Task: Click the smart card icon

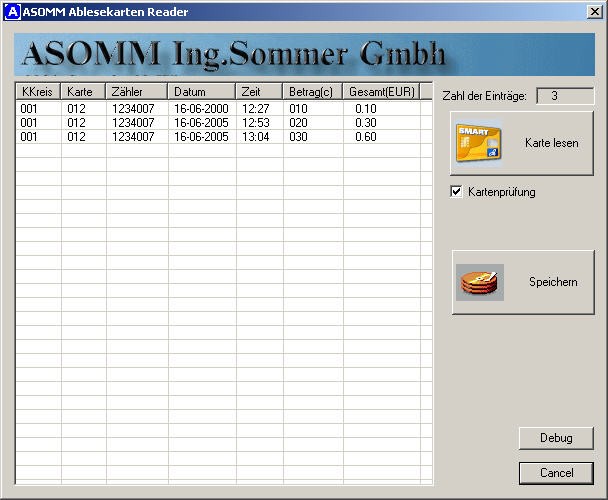Action: click(x=479, y=143)
